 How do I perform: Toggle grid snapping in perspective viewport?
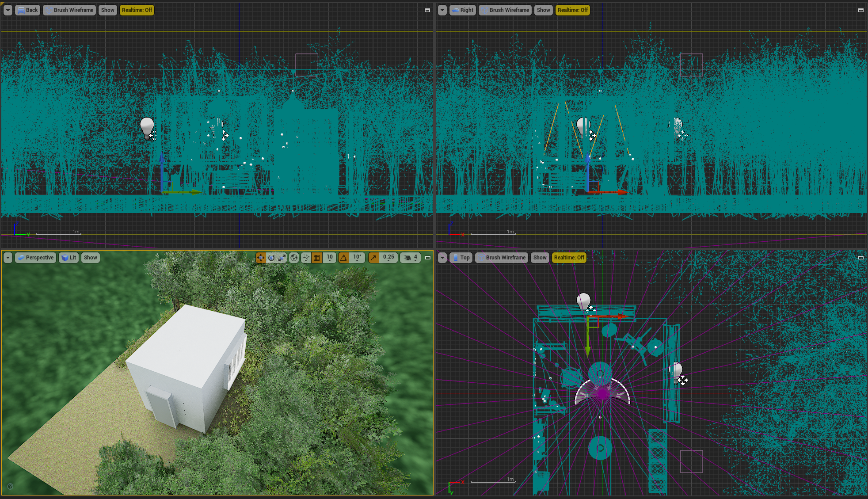point(316,258)
